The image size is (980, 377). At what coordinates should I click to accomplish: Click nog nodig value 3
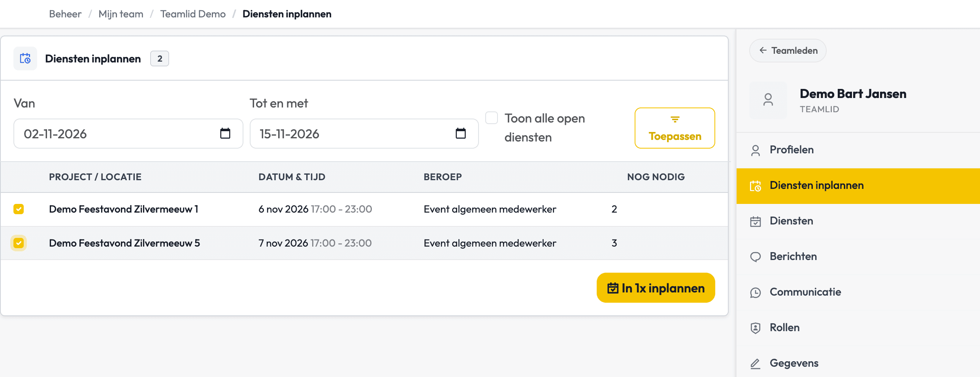(614, 243)
